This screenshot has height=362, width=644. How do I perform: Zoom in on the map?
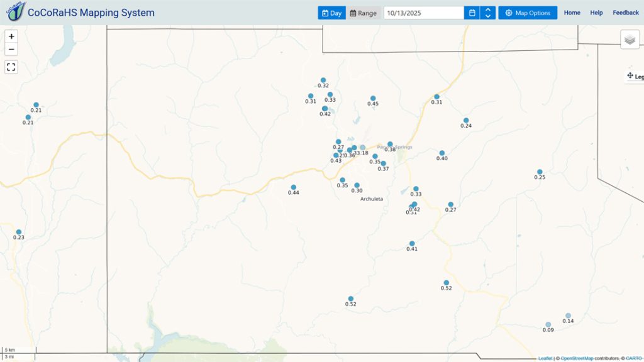click(x=11, y=36)
